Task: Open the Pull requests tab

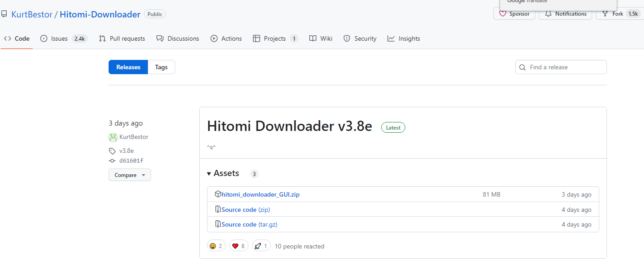Action: [122, 38]
